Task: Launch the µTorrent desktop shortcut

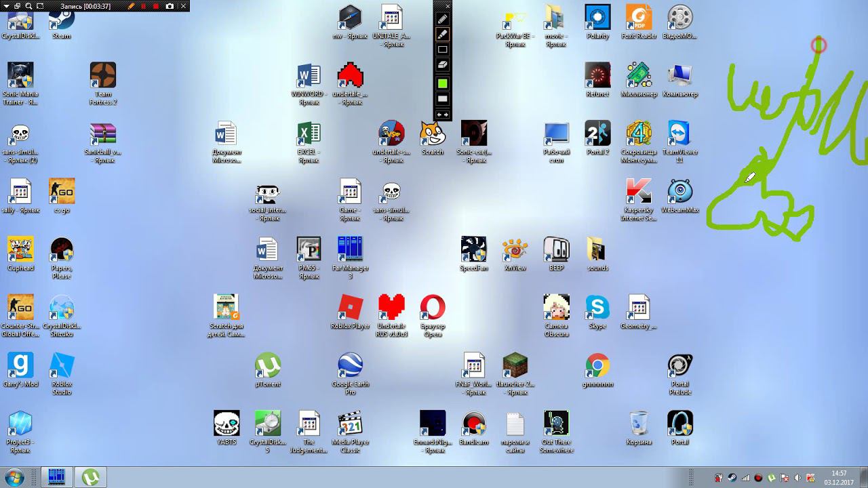Action: pyautogui.click(x=268, y=370)
